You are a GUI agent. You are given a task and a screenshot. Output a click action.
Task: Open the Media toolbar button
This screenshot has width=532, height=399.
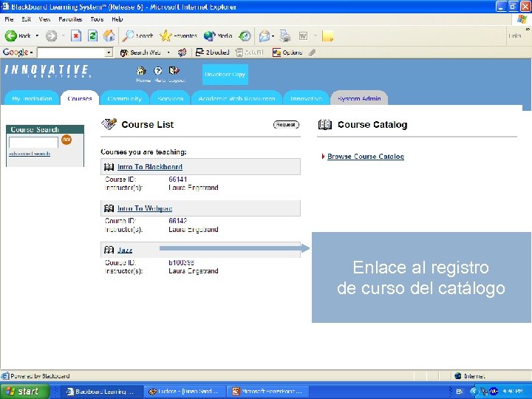(x=218, y=35)
